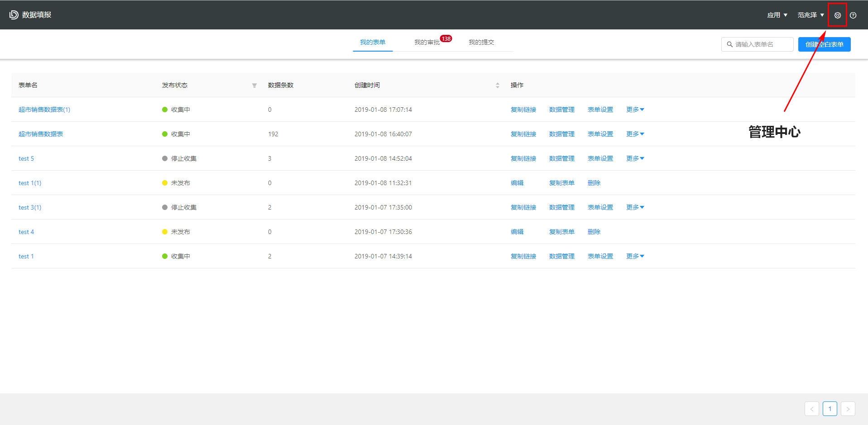Expand 更多 for test 3(1) row

(x=635, y=207)
